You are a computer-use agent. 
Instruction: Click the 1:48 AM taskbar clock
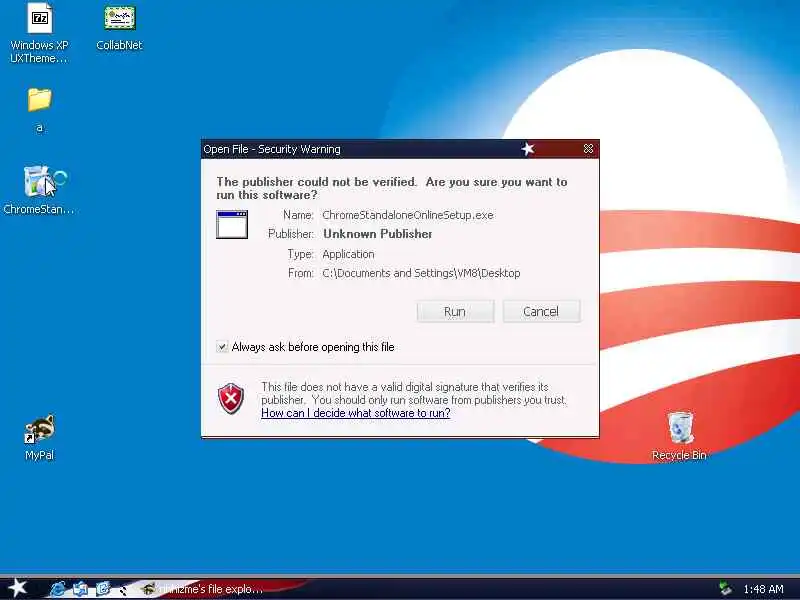[x=763, y=589]
